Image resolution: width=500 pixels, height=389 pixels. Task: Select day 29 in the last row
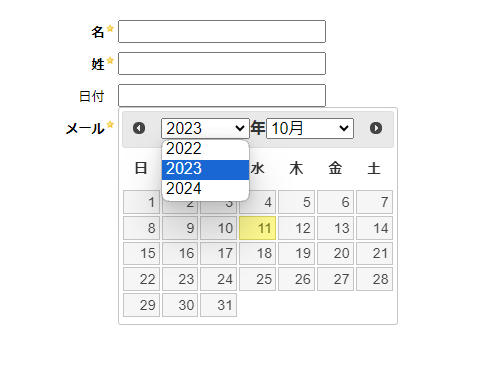pyautogui.click(x=142, y=305)
